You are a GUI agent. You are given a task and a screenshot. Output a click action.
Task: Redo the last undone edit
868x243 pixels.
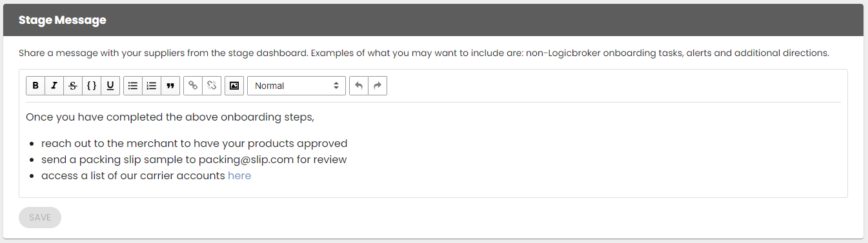point(378,86)
